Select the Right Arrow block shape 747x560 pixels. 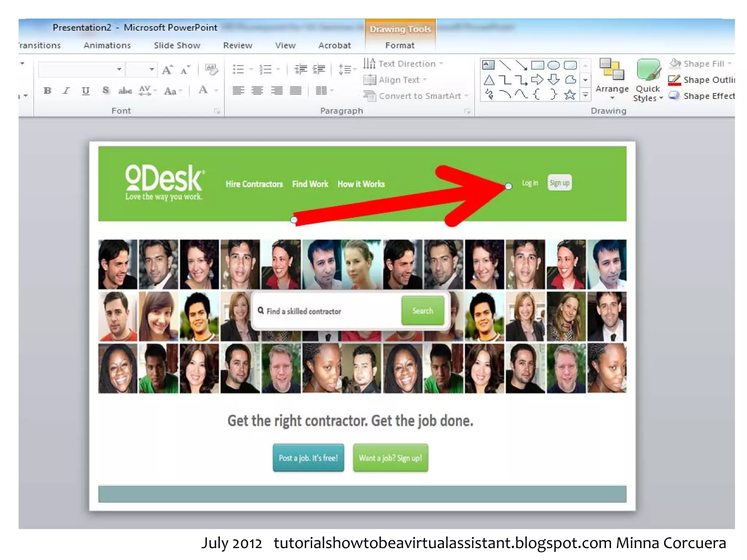tap(537, 79)
